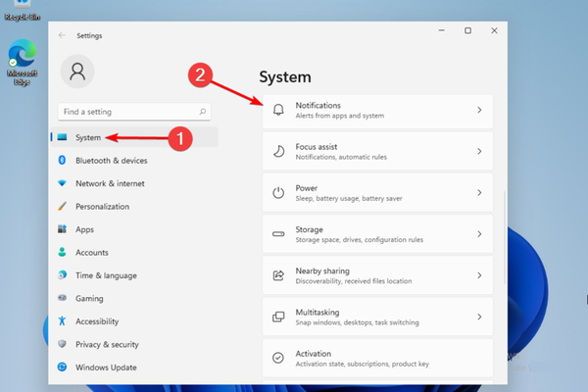Click the Apps icon in sidebar
Viewport: 588px width, 392px height.
pyautogui.click(x=62, y=228)
